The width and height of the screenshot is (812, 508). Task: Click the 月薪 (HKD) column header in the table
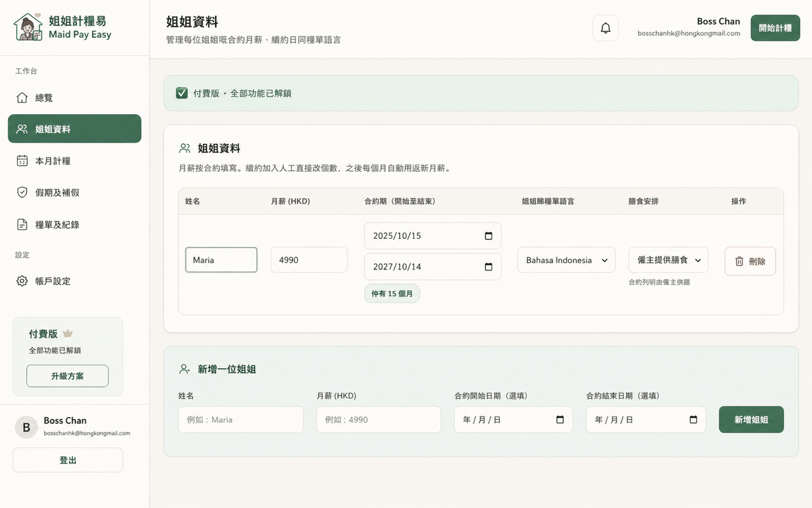pos(291,201)
